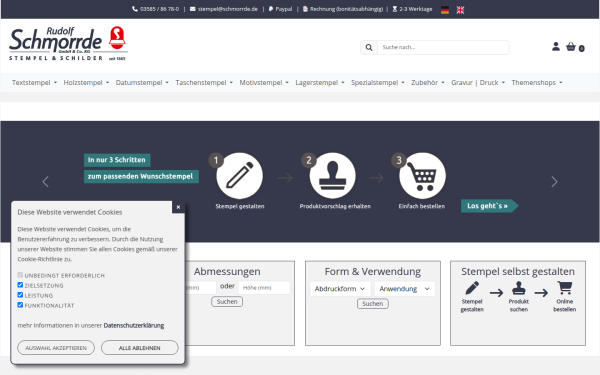The width and height of the screenshot is (600, 375).
Task: Focus the Suche nach search field
Action: [443, 47]
